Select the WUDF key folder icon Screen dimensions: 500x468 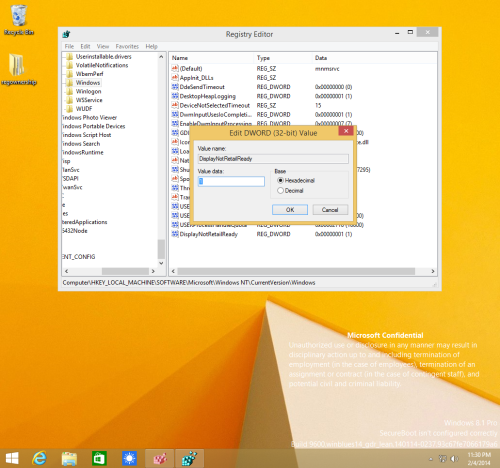pyautogui.click(x=69, y=108)
